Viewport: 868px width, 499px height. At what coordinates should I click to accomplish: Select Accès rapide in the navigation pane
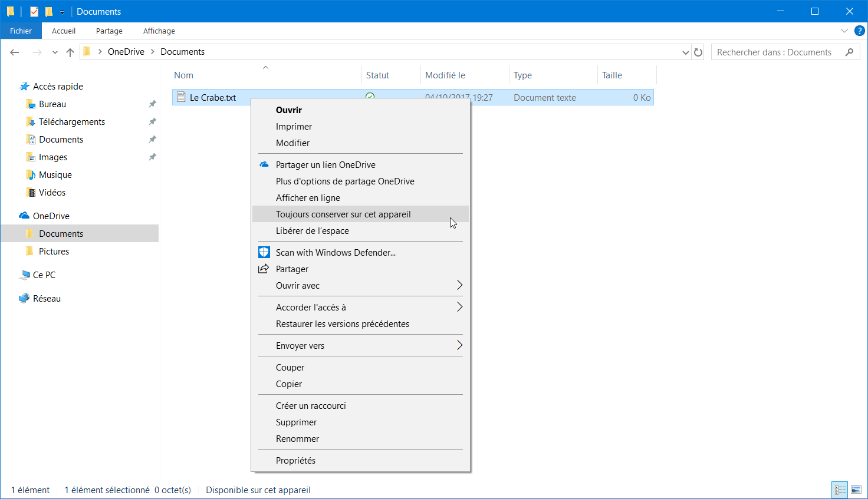tap(58, 87)
